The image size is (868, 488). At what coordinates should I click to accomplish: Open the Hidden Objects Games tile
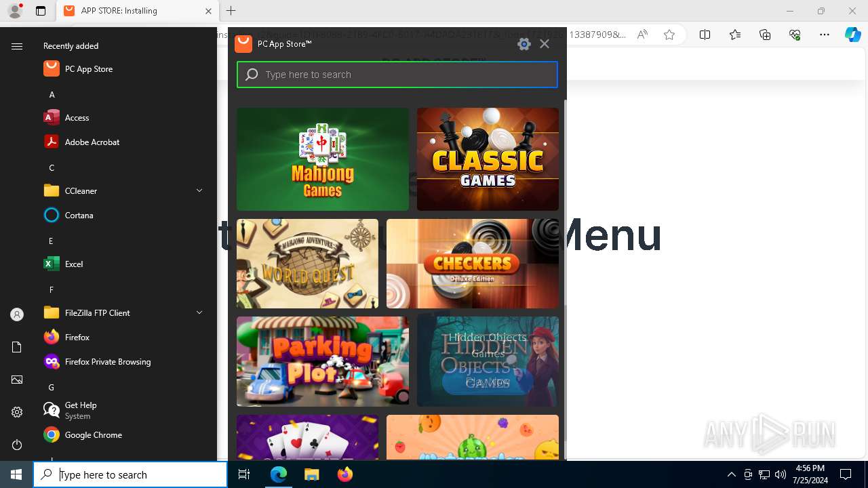coord(488,361)
